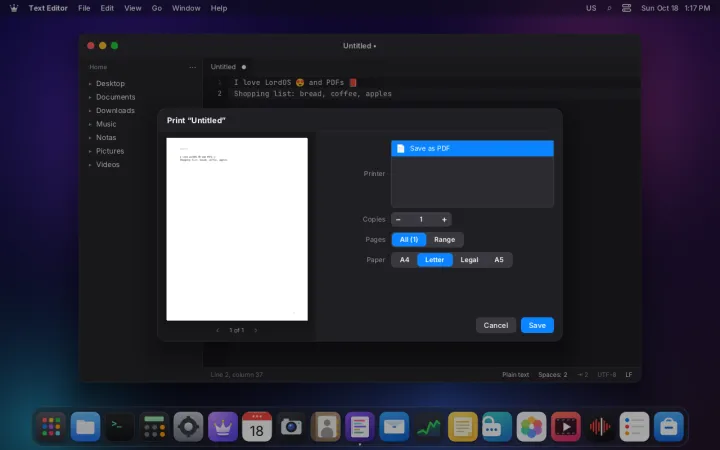Open the app launcher grid in the dock
Image resolution: width=720 pixels, height=450 pixels.
51,427
